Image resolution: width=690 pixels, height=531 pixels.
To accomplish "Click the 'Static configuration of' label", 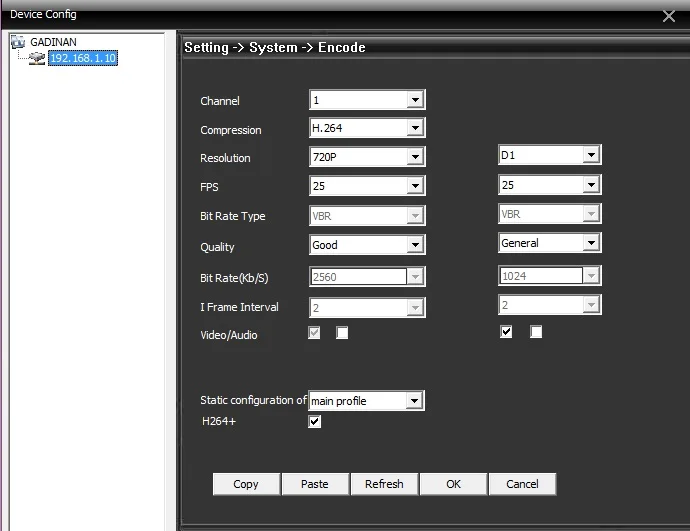I will pos(253,400).
